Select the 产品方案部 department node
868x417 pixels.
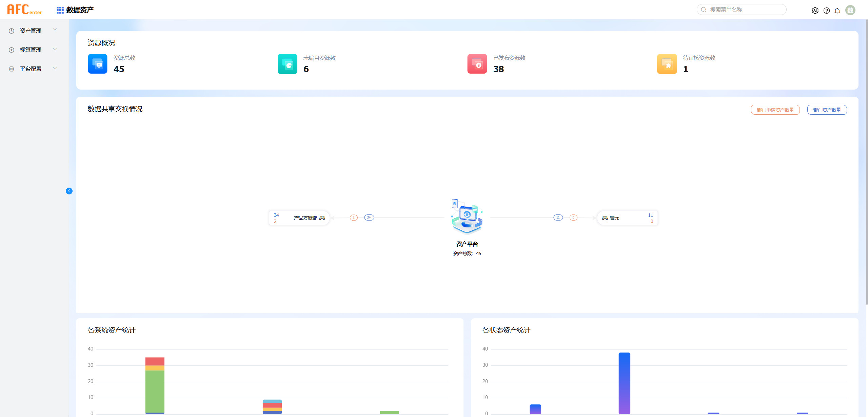299,218
